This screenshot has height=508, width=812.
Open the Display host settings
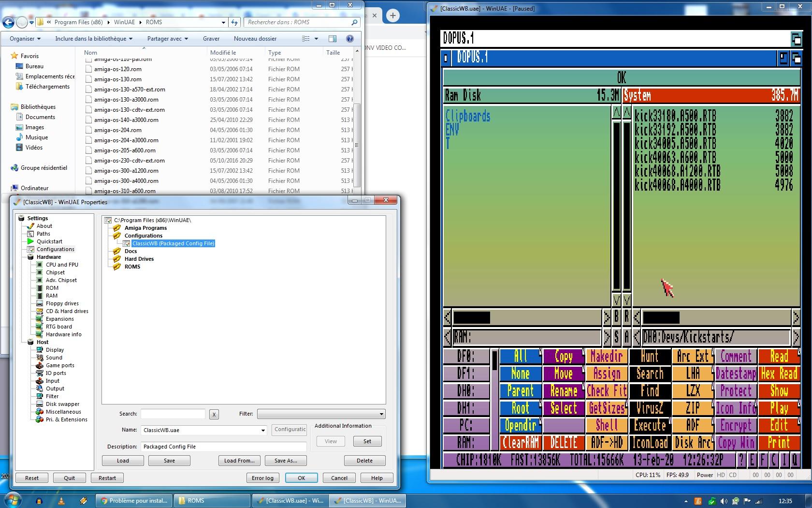pyautogui.click(x=55, y=350)
